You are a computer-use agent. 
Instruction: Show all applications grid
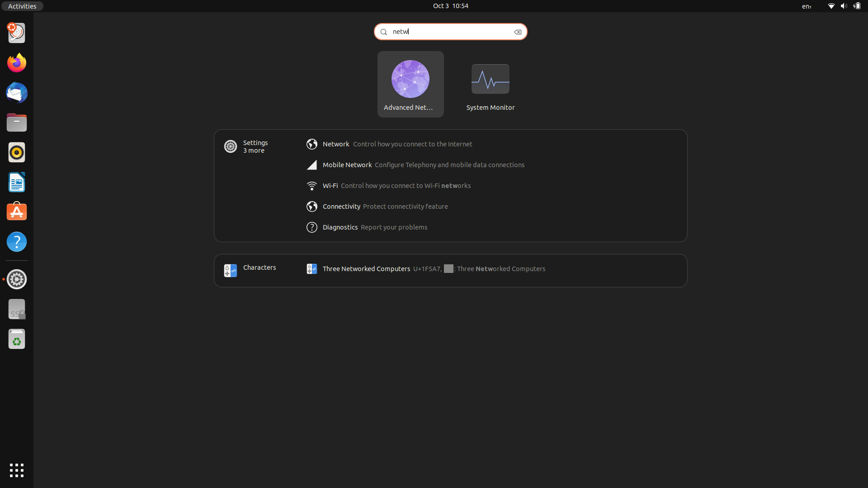17,470
